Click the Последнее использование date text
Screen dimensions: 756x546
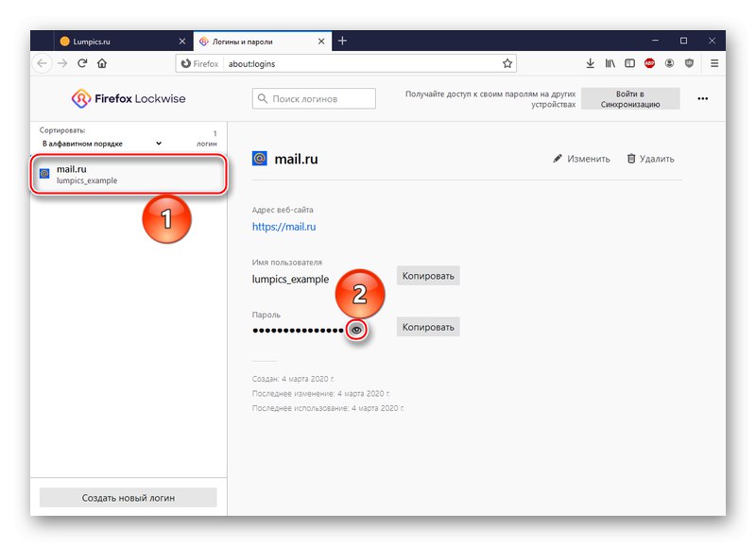pos(328,408)
